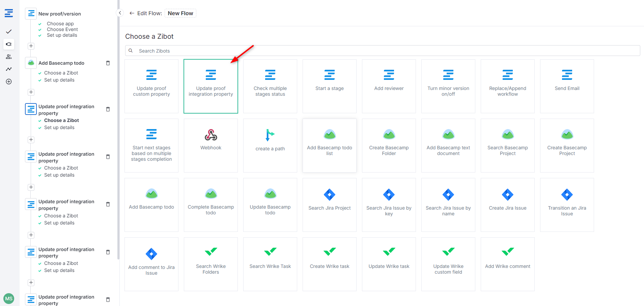Open the people navigation icon
644x306 pixels.
tap(9, 57)
